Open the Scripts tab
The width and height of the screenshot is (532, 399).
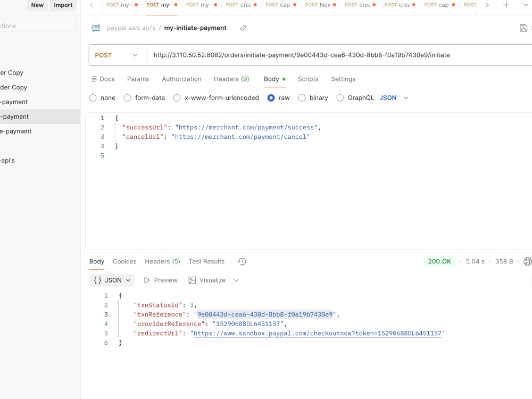tap(308, 79)
